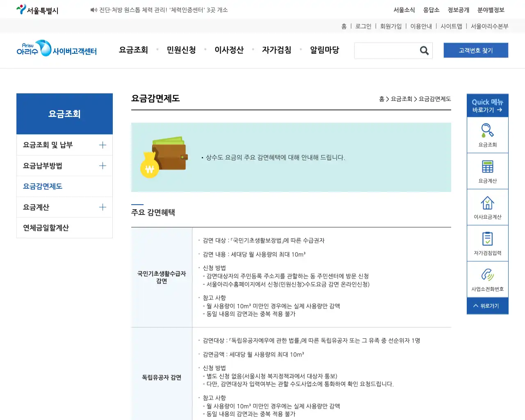
Task: Click the announcement speaker icon
Action: point(94,10)
